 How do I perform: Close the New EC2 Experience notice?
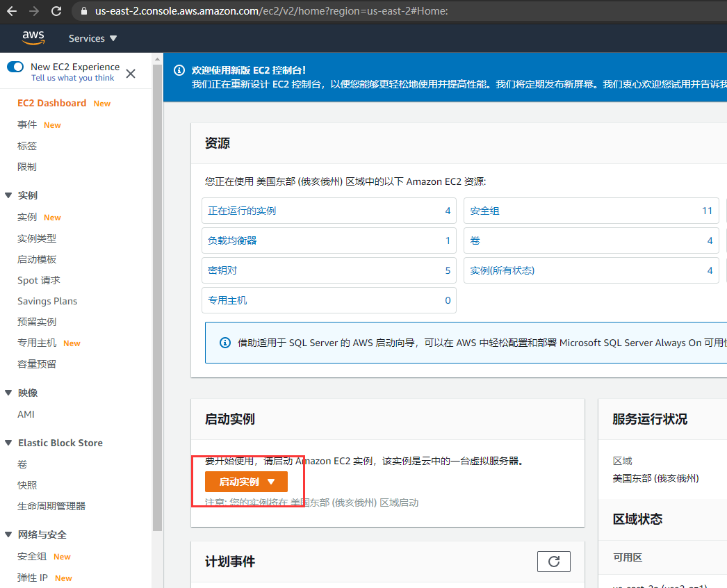coord(131,74)
